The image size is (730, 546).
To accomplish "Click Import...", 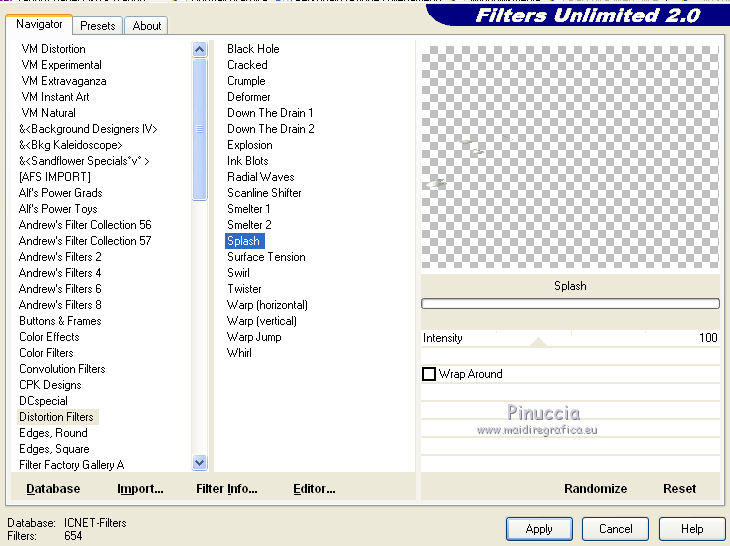I will tap(140, 489).
